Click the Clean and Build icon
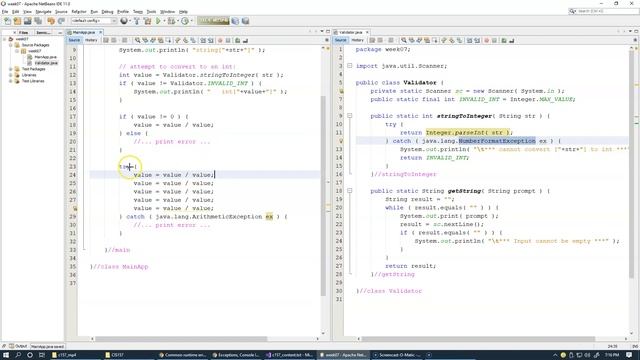The width and height of the screenshot is (640, 360). 147,21
